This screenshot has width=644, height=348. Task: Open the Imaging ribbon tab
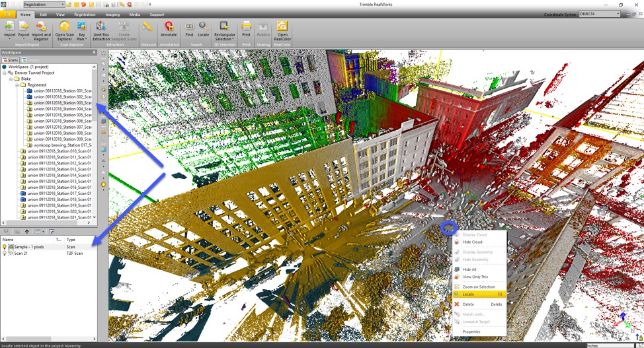point(112,15)
